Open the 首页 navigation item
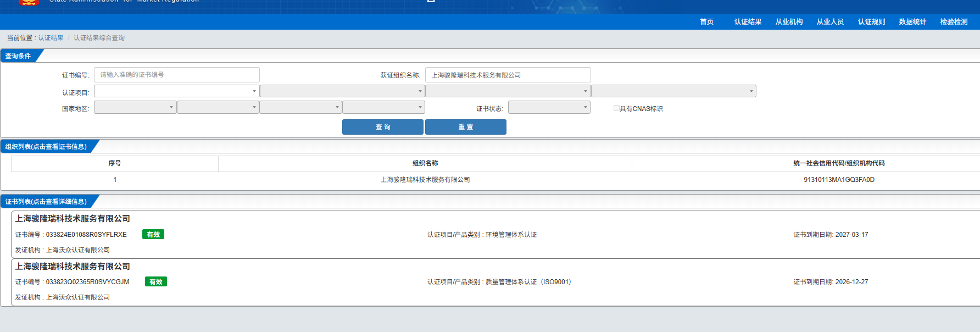The height and width of the screenshot is (332, 980). 706,22
